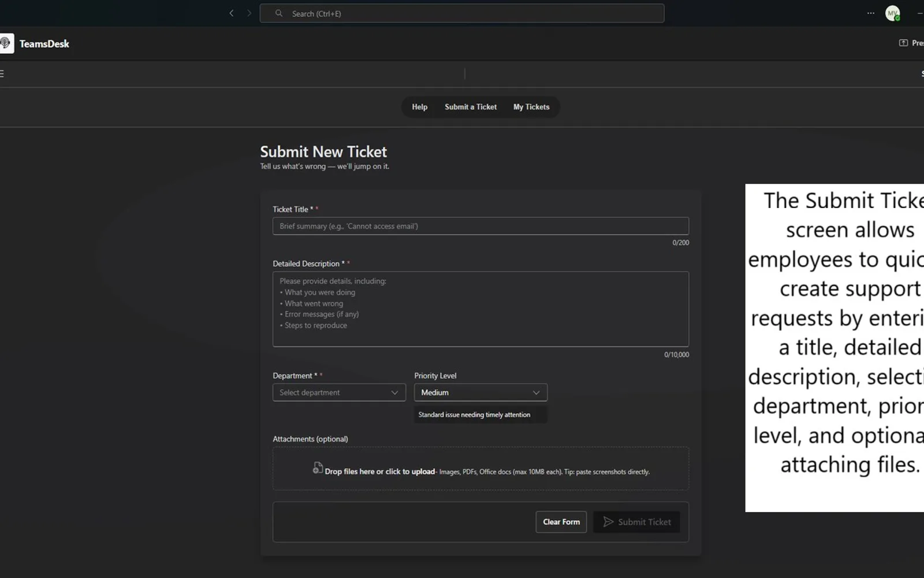Open the My Tickets tab
924x578 pixels.
click(531, 107)
